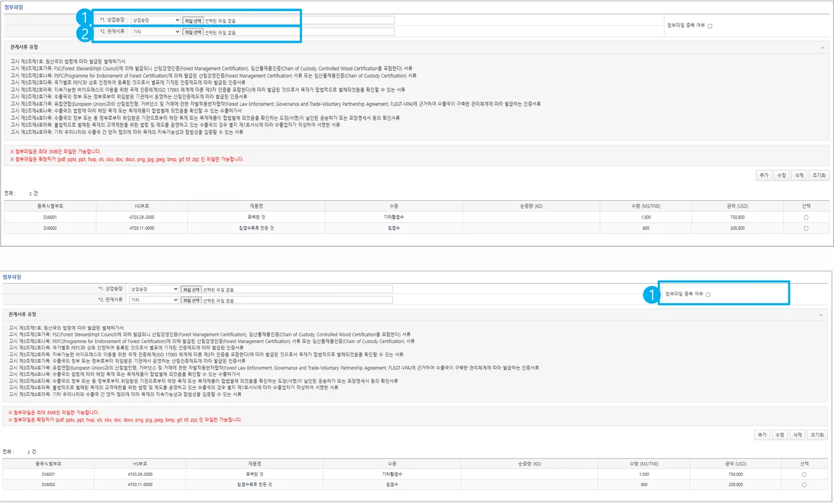Viewport: 834px width, 504px height.
Task: Expand lower 관계서류 dropdown showing 기타
Action: click(x=154, y=300)
